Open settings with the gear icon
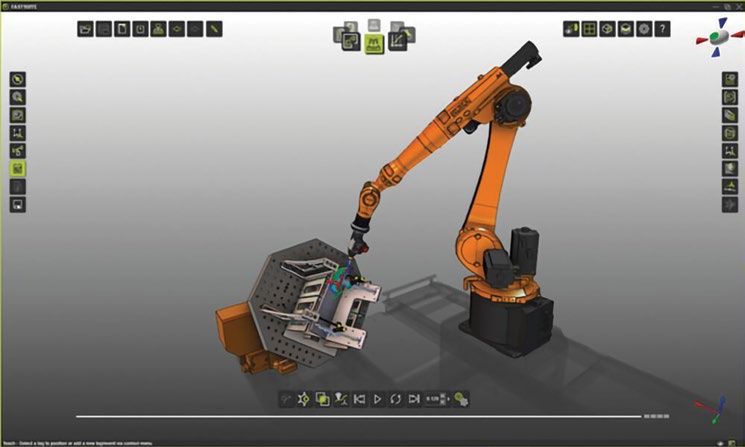Image resolution: width=745 pixels, height=447 pixels. point(644,29)
